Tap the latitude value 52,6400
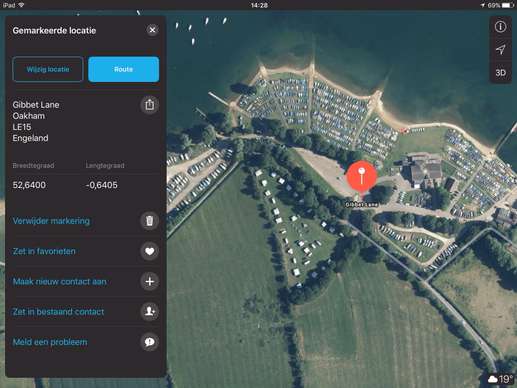Image resolution: width=517 pixels, height=388 pixels. [x=29, y=185]
